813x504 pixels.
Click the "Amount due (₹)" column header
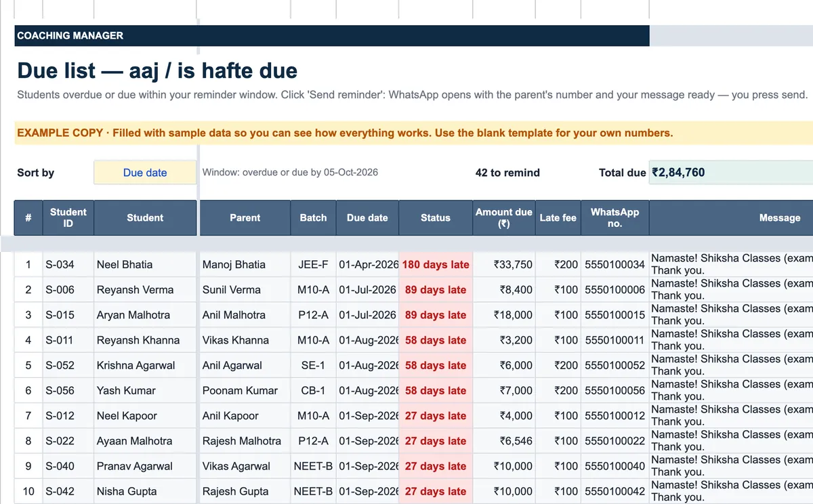pos(503,217)
